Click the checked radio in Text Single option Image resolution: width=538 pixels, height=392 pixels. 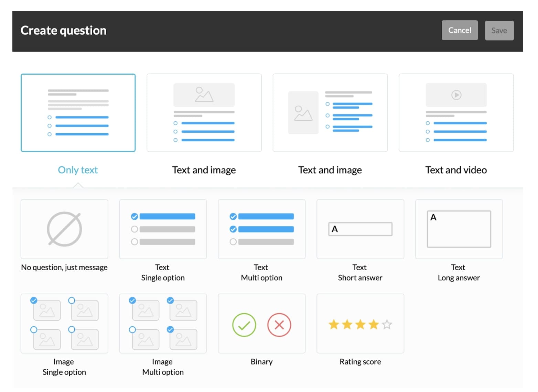pos(134,216)
